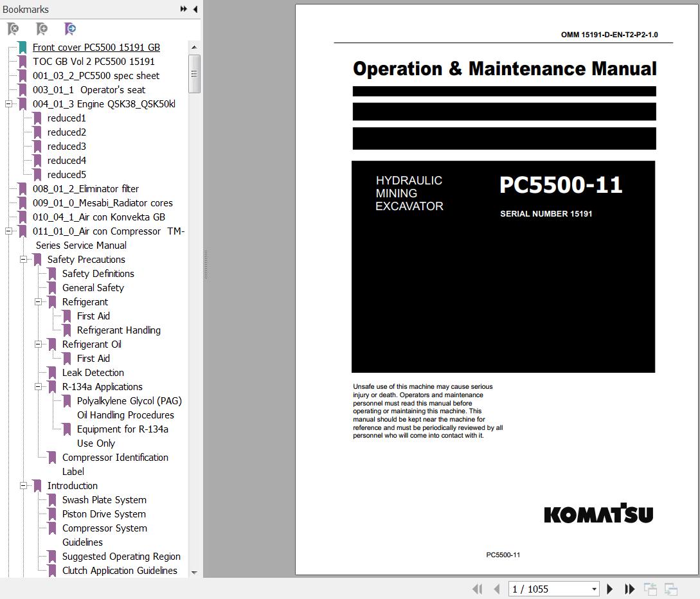The height and width of the screenshot is (599, 700).
Task: Open the 003_01_1 Operator's seat bookmark
Action: 89,90
